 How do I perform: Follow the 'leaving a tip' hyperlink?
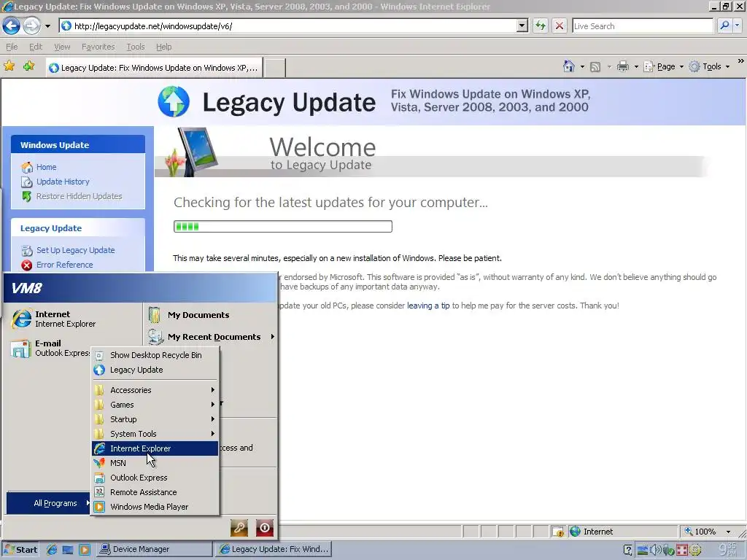click(427, 306)
